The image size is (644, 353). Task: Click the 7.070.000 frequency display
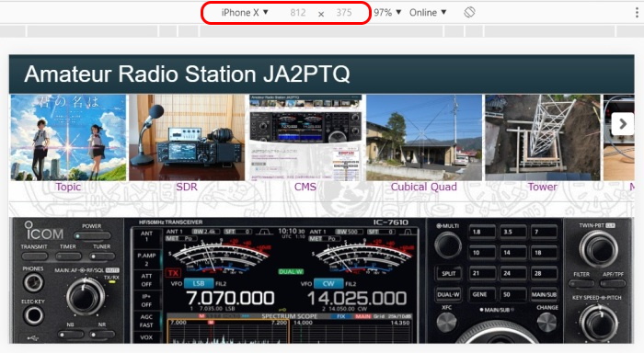pyautogui.click(x=230, y=299)
